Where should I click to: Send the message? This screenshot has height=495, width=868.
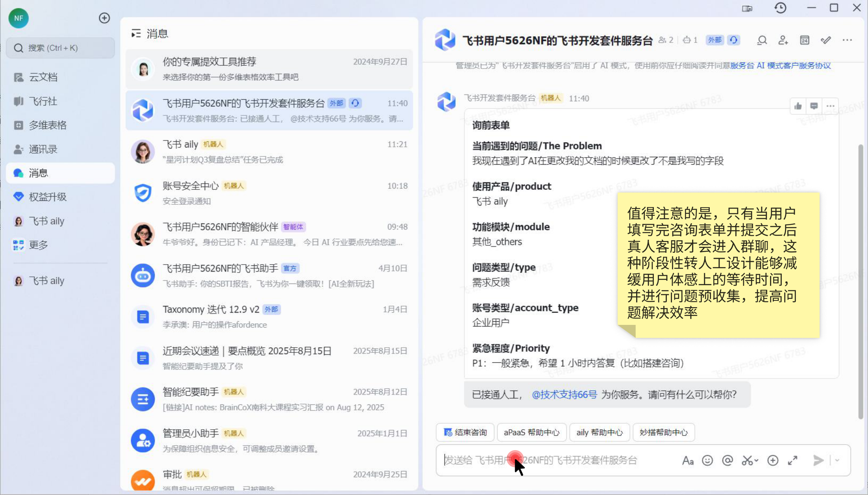pyautogui.click(x=818, y=460)
